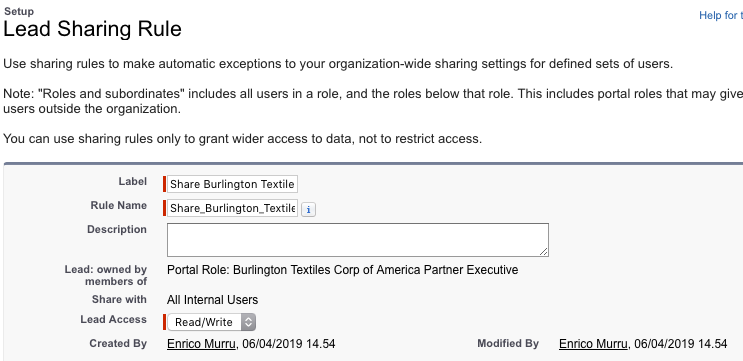This screenshot has height=361, width=743.
Task: Click the Share with field caption
Action: [119, 299]
